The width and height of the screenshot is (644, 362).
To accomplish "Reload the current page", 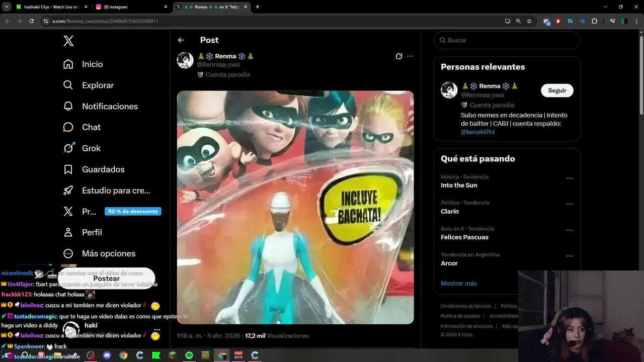I will click(x=31, y=21).
